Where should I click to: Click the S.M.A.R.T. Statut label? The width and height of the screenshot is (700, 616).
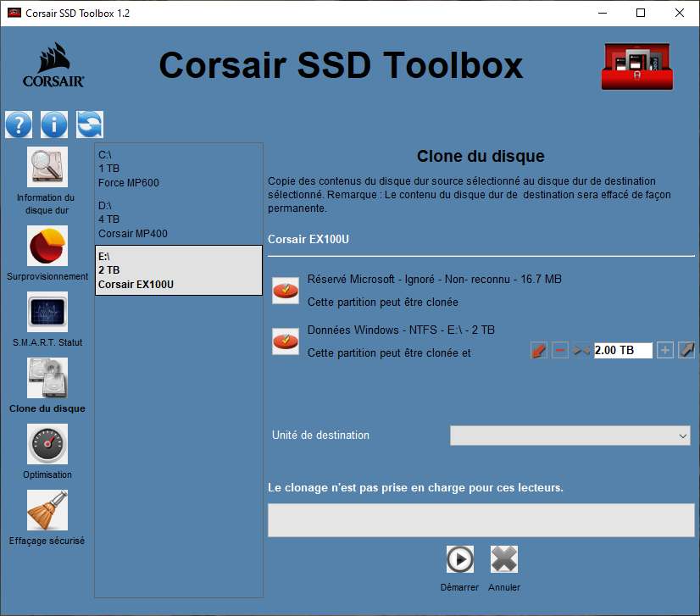coord(47,342)
